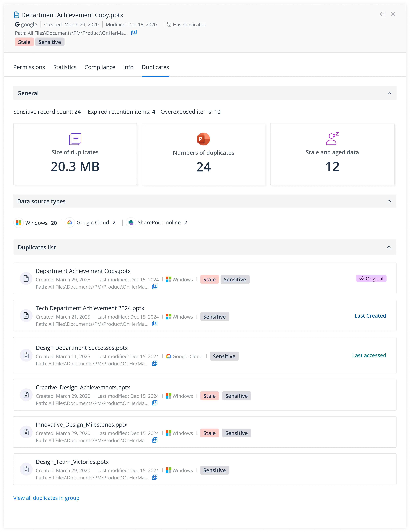Screen dimensions: 410x532
Task: Click the Stale tag in the header
Action: click(x=24, y=42)
